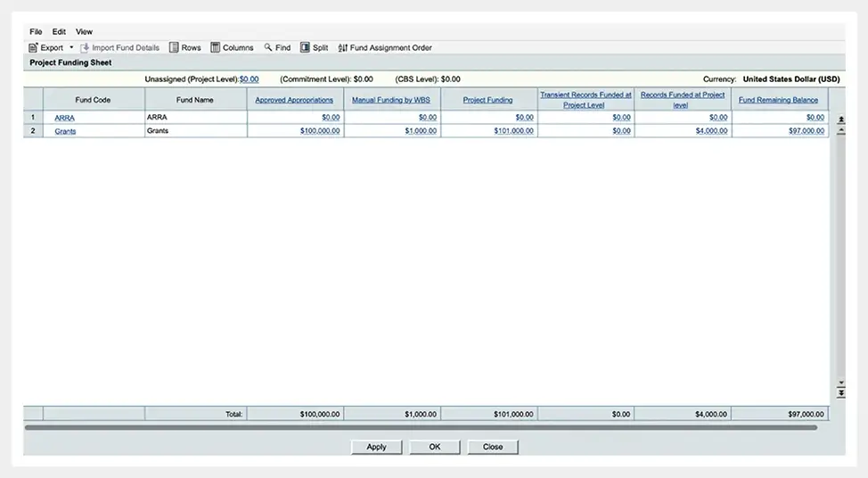
Task: Click the Export toolbar icon
Action: [x=33, y=47]
